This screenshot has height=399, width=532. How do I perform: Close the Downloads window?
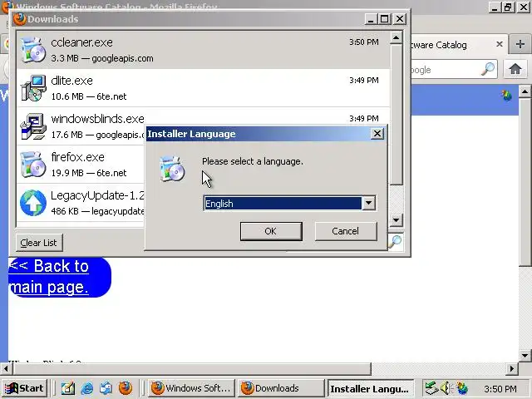(400, 19)
